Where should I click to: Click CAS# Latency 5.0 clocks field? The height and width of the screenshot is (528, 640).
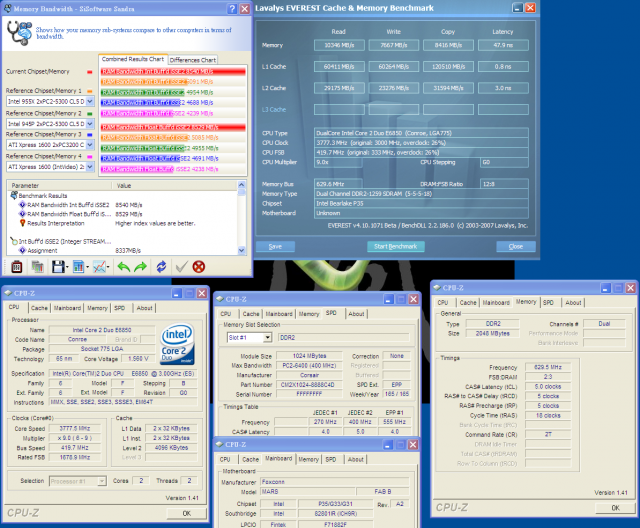[548, 386]
